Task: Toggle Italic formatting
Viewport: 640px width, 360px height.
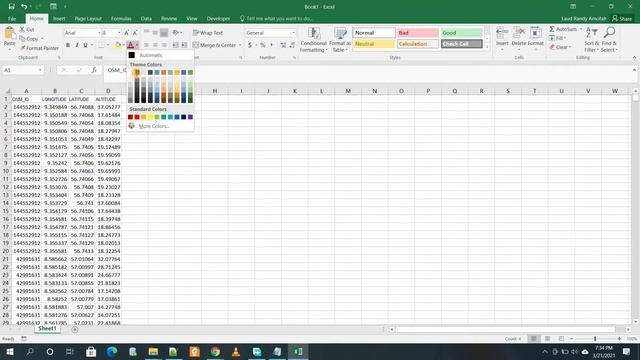Action: tap(77, 45)
